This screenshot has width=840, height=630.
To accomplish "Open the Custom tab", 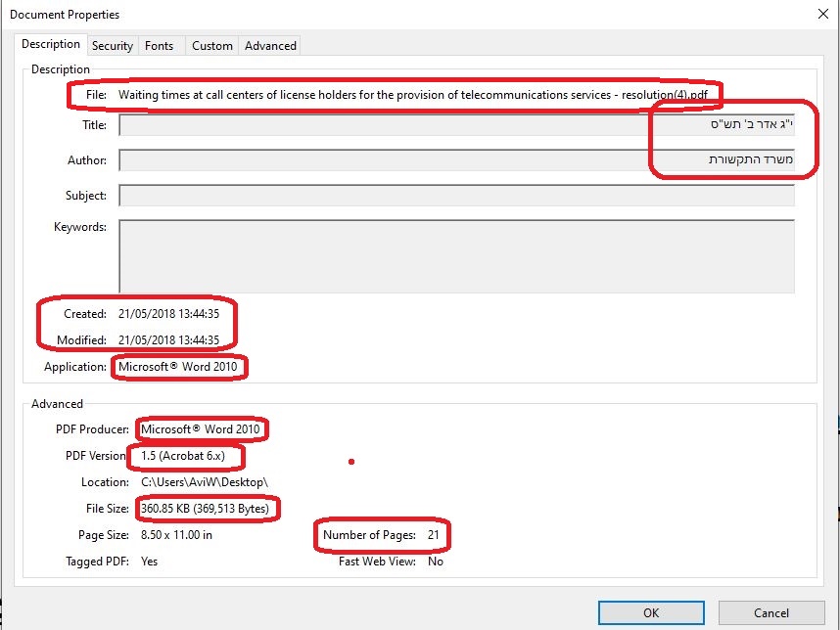I will 212,46.
